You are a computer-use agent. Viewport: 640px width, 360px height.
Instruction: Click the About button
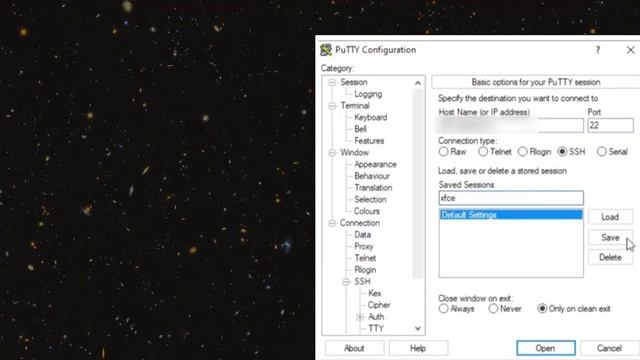pos(354,348)
